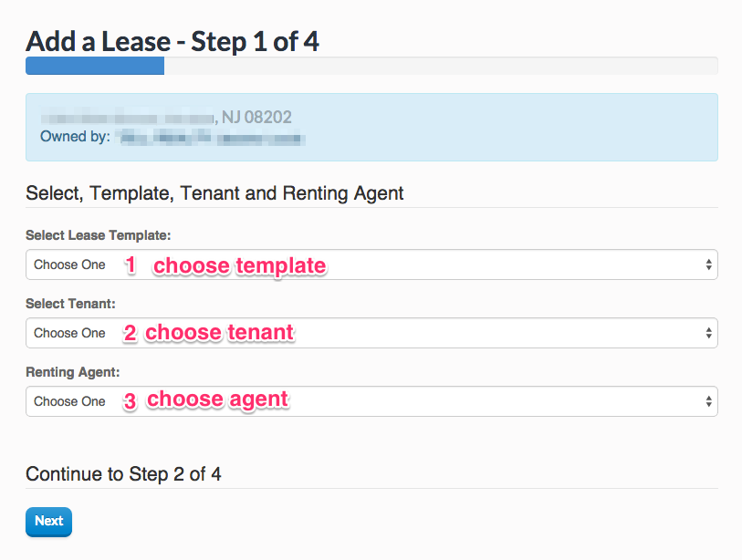Click the "Continue to Step 2 of 4" text

pos(123,474)
